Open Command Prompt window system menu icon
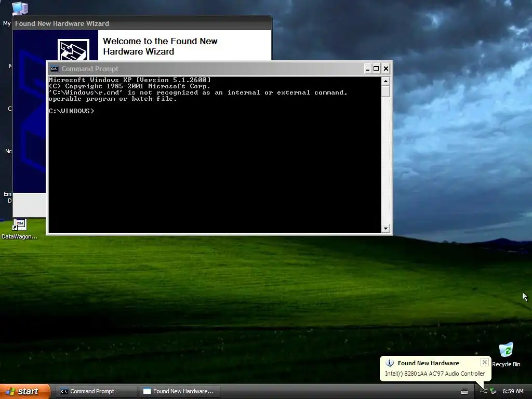 [54, 69]
